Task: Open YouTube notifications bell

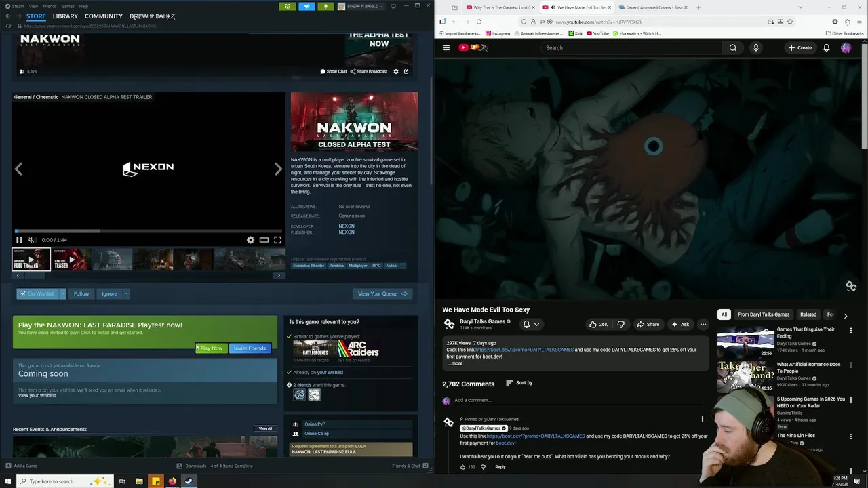Action: pyautogui.click(x=826, y=47)
